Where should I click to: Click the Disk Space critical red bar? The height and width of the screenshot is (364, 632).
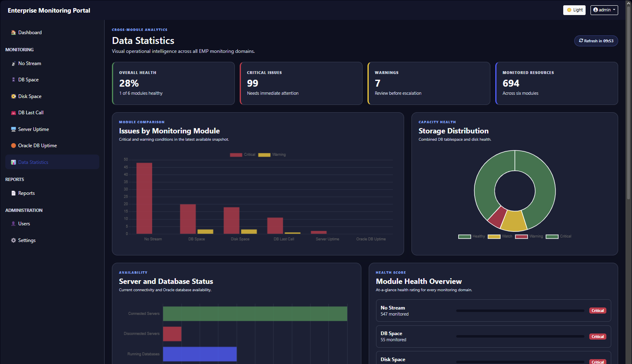[x=232, y=220]
